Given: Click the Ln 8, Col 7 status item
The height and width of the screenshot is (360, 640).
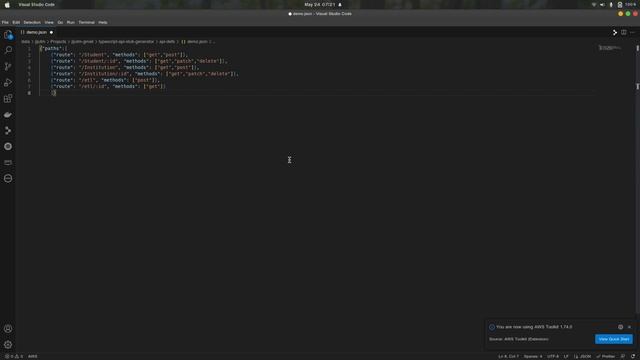Looking at the screenshot, I should pyautogui.click(x=508, y=356).
